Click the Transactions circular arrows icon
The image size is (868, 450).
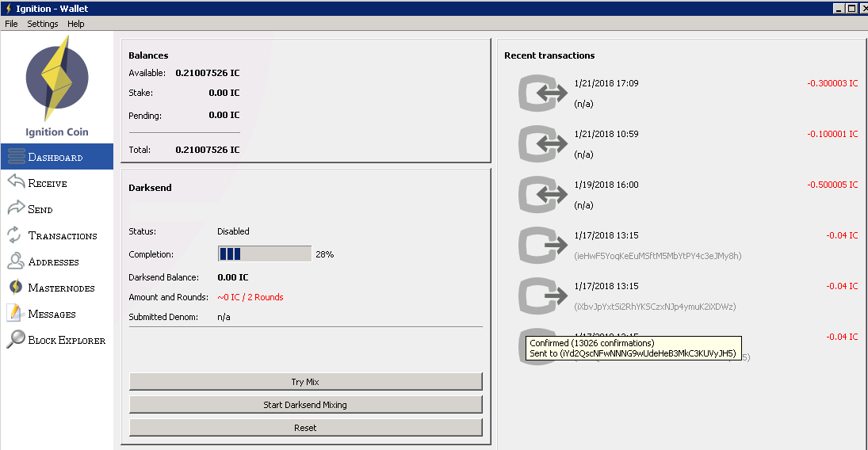(x=14, y=235)
